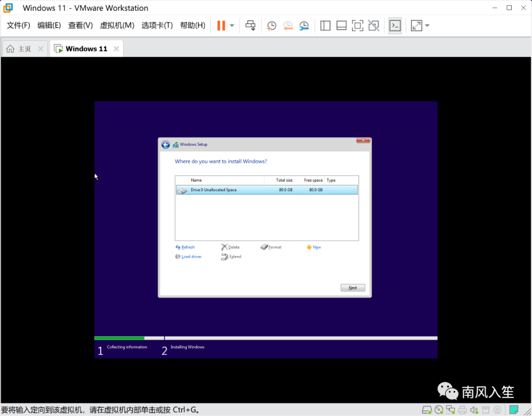Click the stretch guest display icon
Screen dimensions: 532x416
tap(416, 26)
